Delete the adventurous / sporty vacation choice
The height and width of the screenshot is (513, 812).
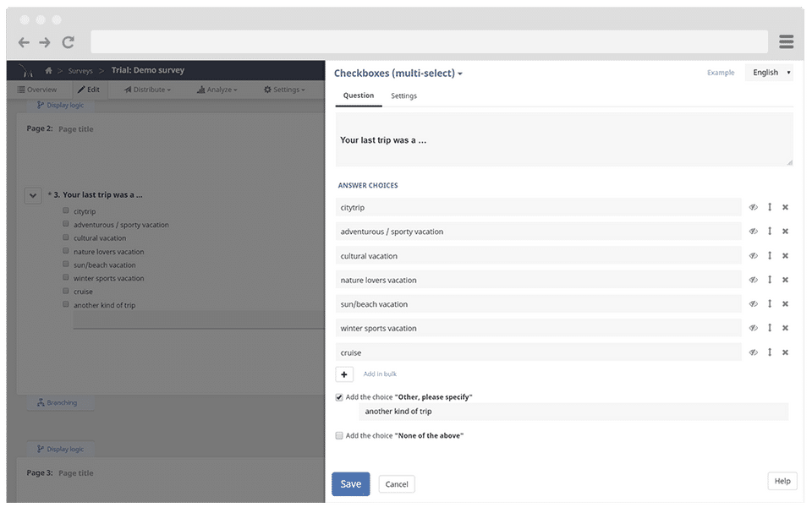785,232
